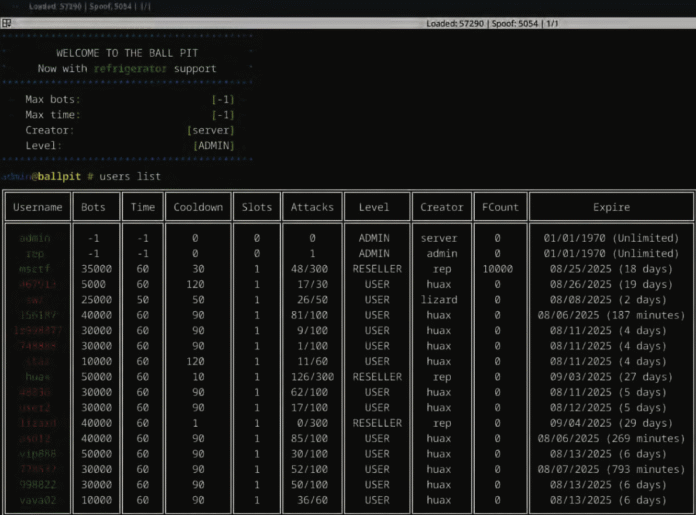Click the '5000' bots value
Image resolution: width=696 pixels, height=515 pixels.
93,285
